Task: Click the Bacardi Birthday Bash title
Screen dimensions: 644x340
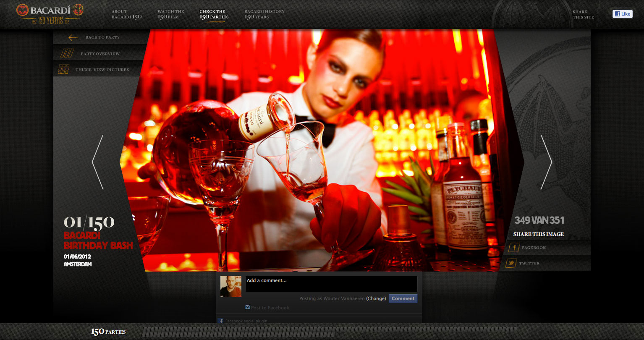Action: [x=98, y=240]
